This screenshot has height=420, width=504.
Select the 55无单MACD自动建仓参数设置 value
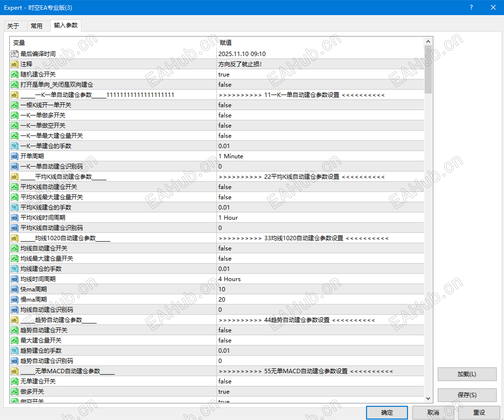(306, 371)
